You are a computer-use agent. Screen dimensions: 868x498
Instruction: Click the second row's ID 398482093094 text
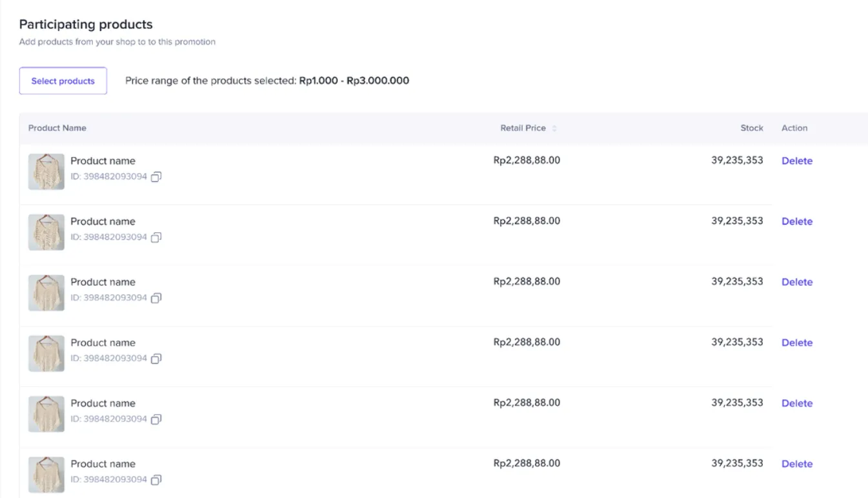point(109,237)
